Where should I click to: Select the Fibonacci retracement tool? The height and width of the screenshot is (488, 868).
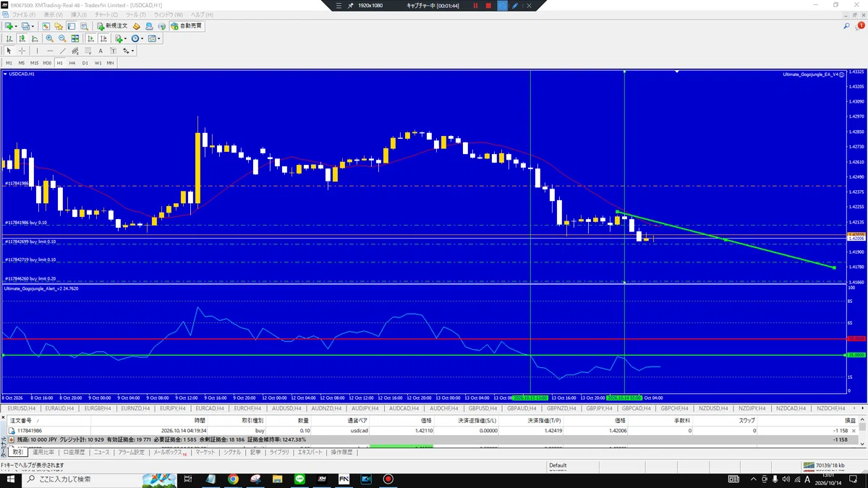[x=88, y=51]
